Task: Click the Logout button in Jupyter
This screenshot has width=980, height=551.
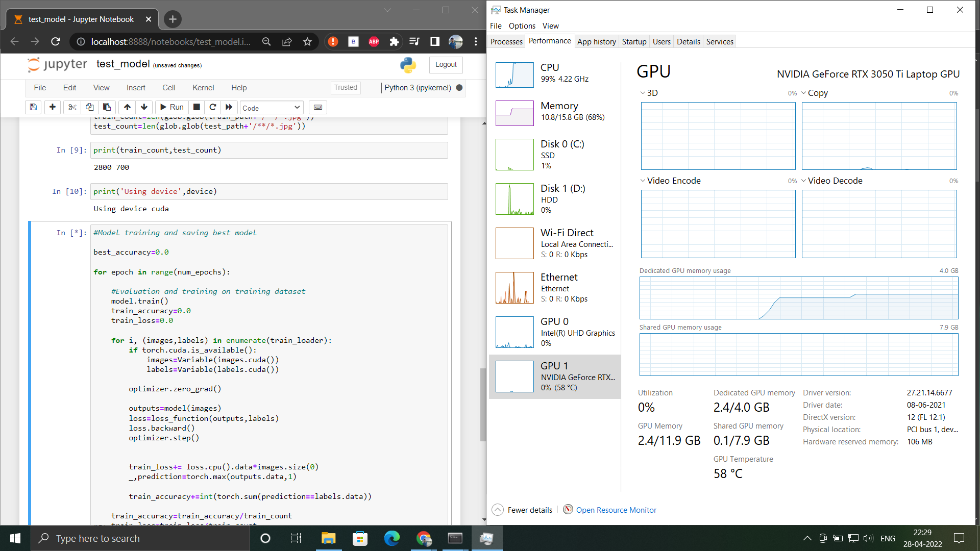Action: point(446,65)
